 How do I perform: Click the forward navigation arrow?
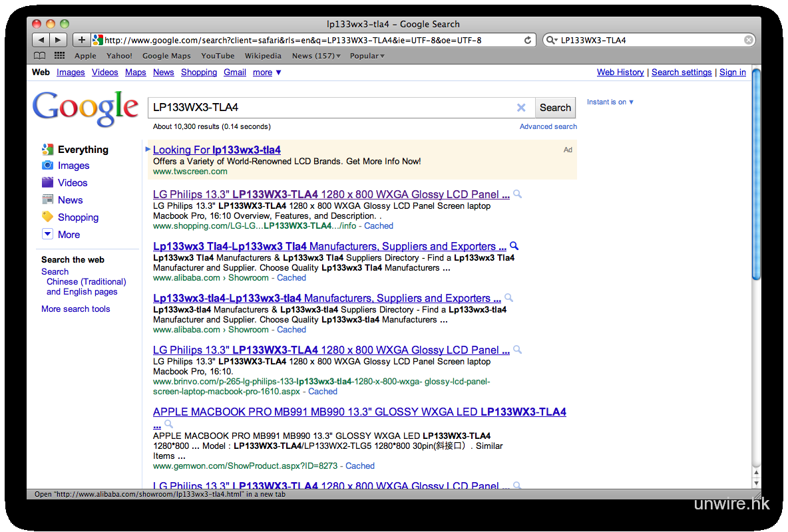(59, 40)
